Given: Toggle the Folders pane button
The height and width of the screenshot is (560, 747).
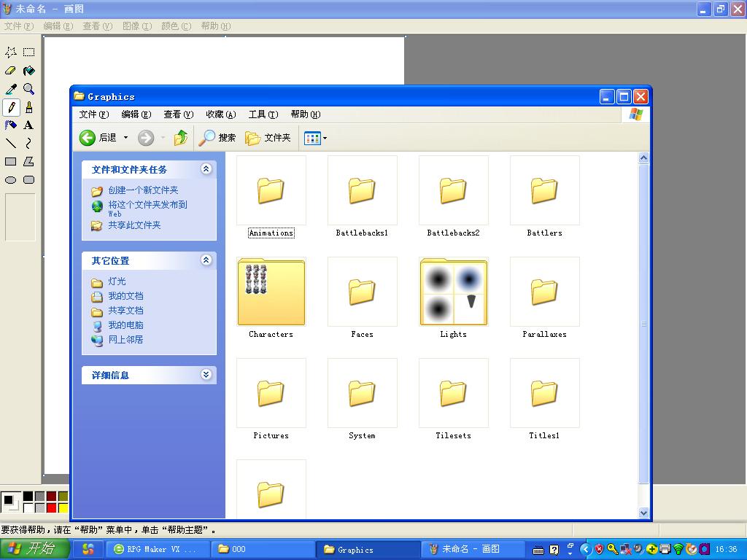Looking at the screenshot, I should coord(268,138).
